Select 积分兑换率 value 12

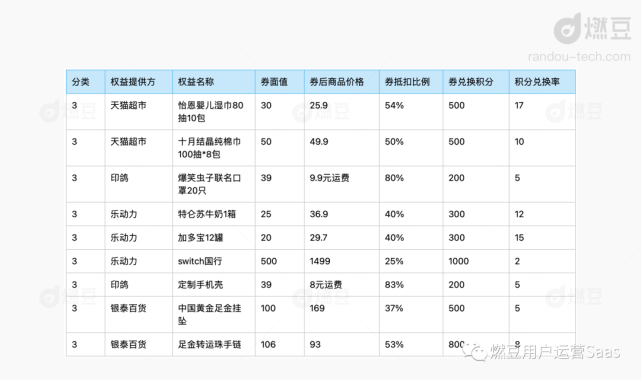point(519,214)
